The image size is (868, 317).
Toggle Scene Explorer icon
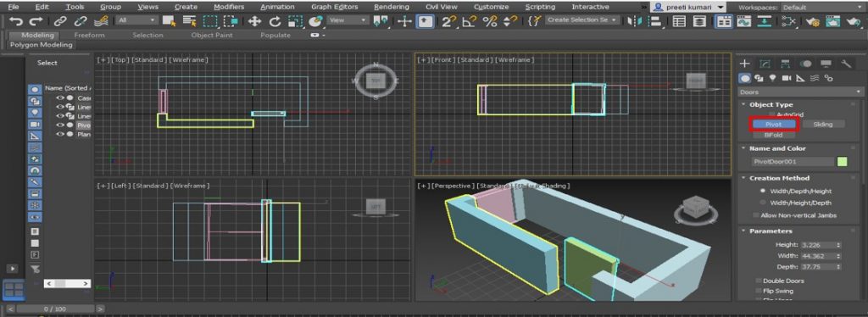(679, 21)
